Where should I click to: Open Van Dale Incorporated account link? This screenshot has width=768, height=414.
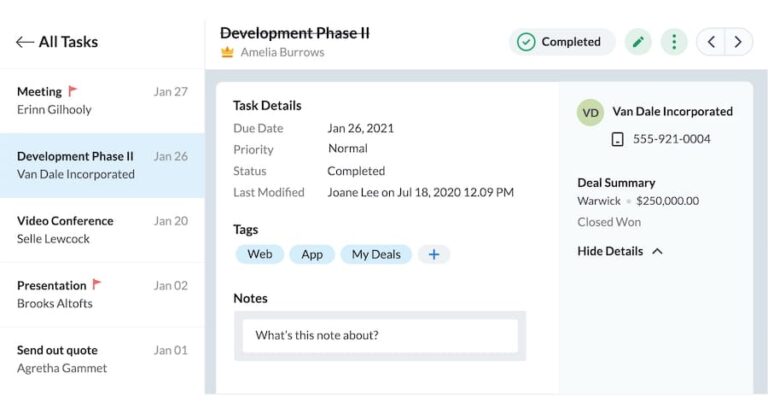tap(672, 111)
